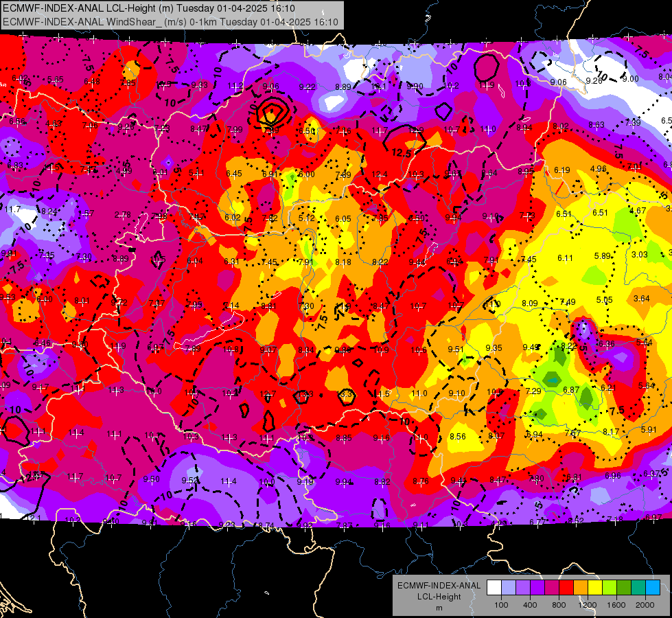Select the light lavender legend swatch
672x618 pixels.
tap(509, 588)
